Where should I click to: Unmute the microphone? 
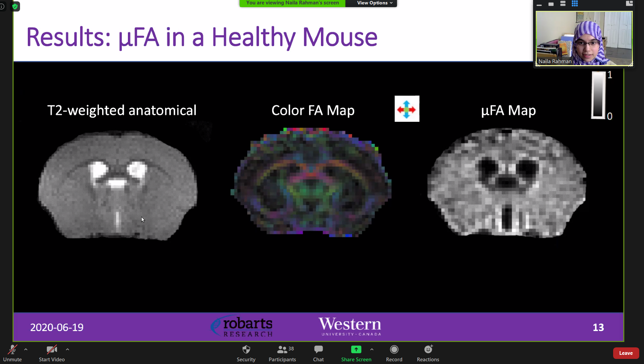click(x=13, y=353)
